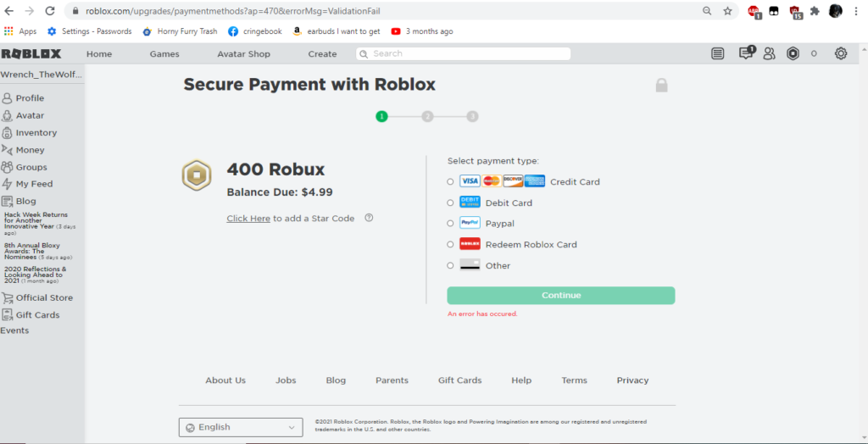Screen dimensions: 868x444
Task: Open the Privacy footer link
Action: tap(632, 380)
